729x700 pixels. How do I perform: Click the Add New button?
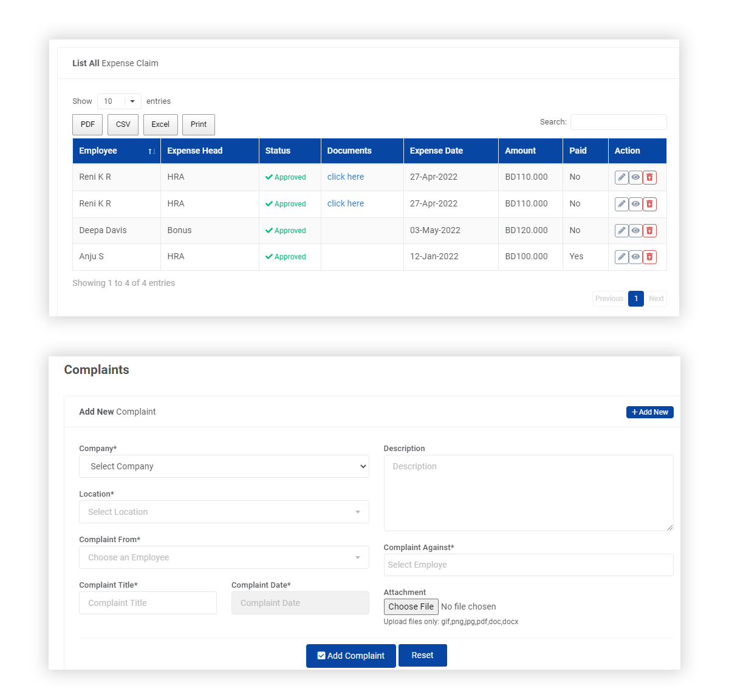(x=649, y=412)
